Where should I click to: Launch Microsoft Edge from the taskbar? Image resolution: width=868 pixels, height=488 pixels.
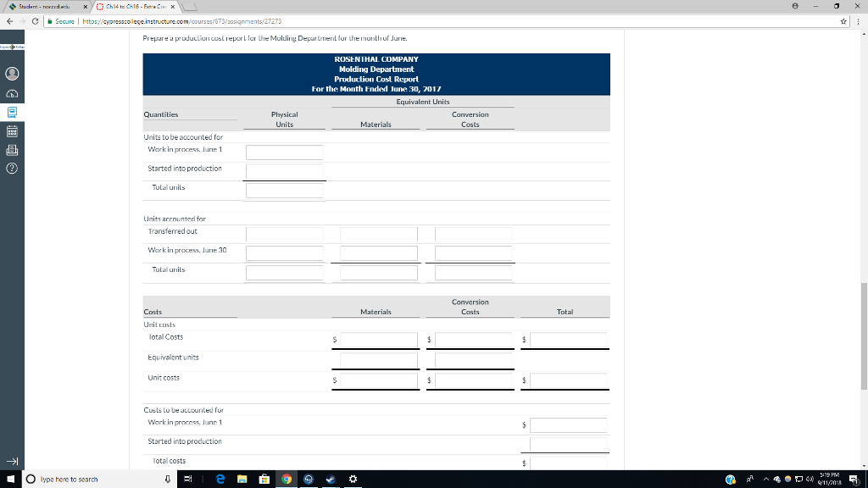point(220,480)
